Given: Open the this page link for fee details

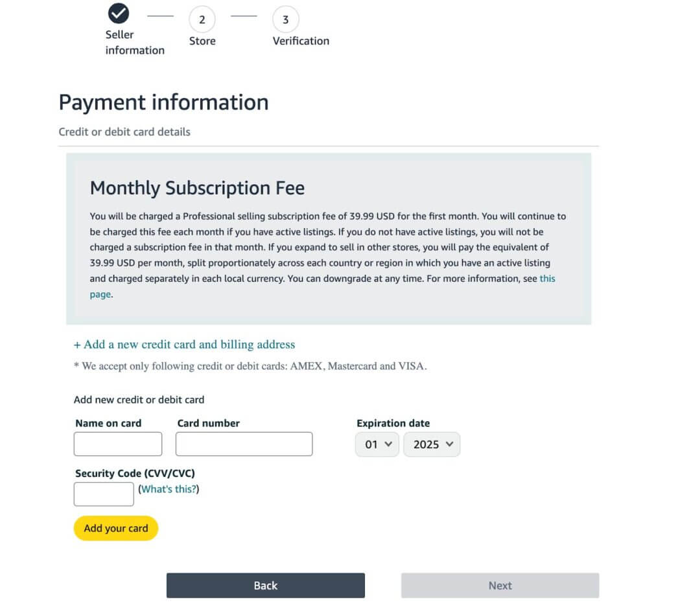Looking at the screenshot, I should tap(547, 279).
